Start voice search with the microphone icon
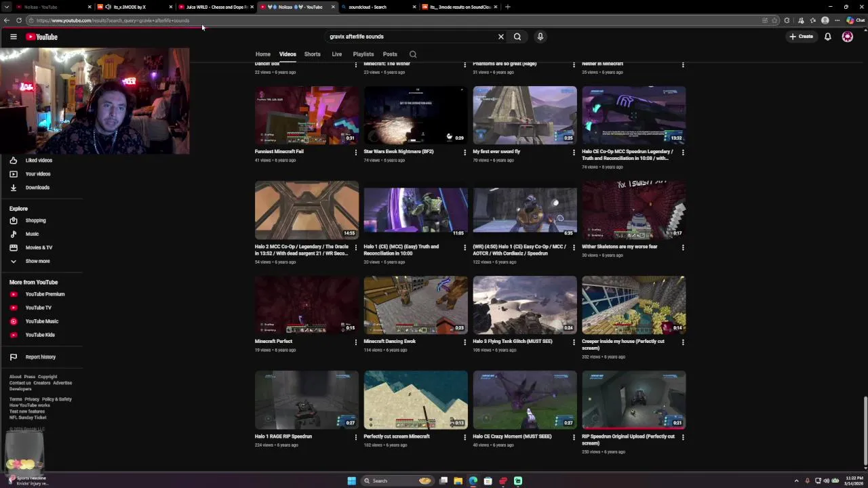Image resolution: width=868 pixels, height=488 pixels. point(540,37)
